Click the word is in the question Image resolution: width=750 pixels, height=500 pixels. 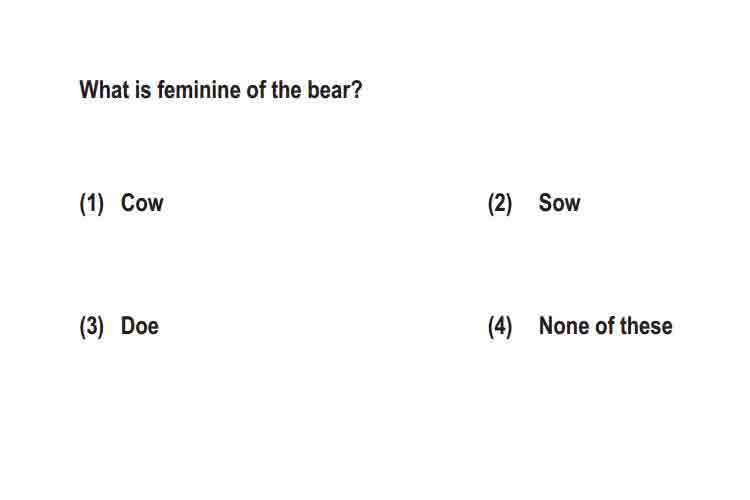click(143, 90)
